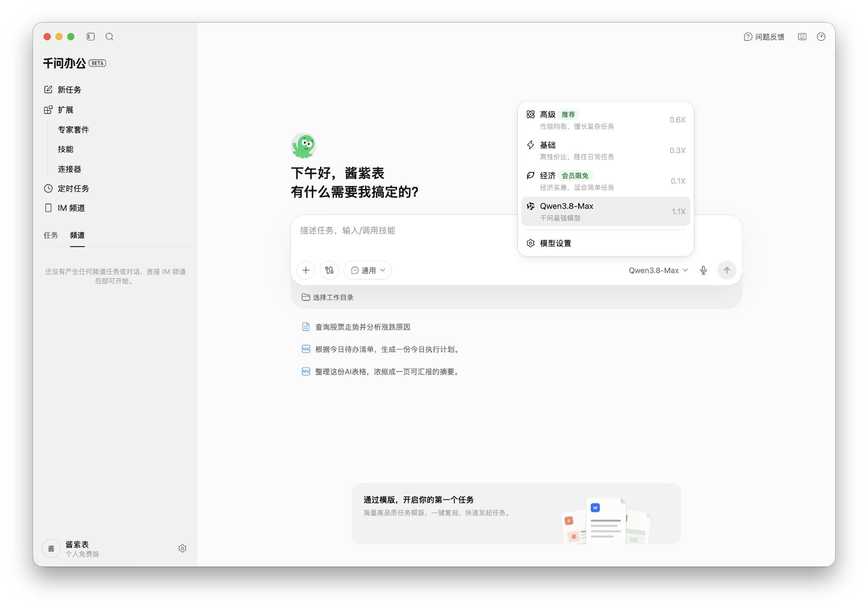Screen dimensions: 868x610
Task: Click the 问题反馈 feedback button
Action: coord(764,37)
